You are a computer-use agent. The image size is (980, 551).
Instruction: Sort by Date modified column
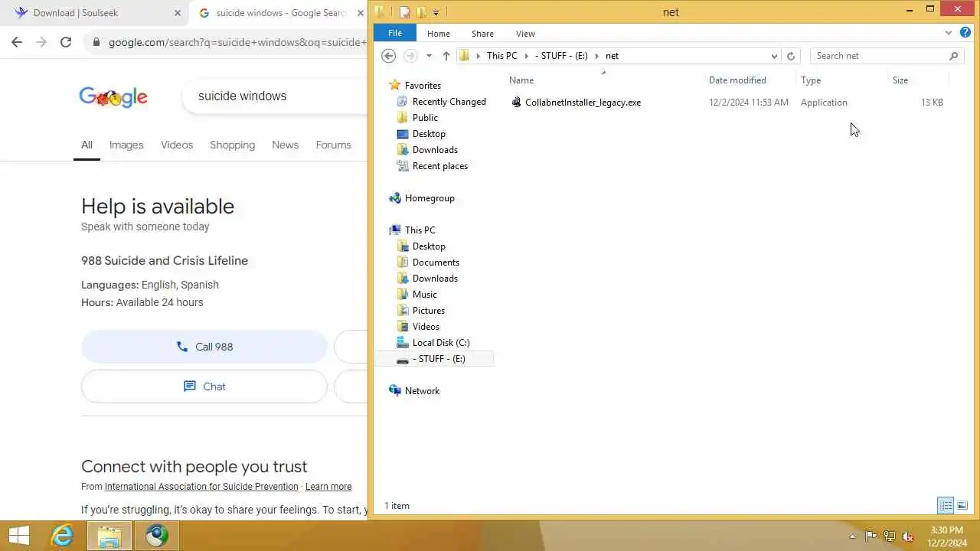pos(737,80)
